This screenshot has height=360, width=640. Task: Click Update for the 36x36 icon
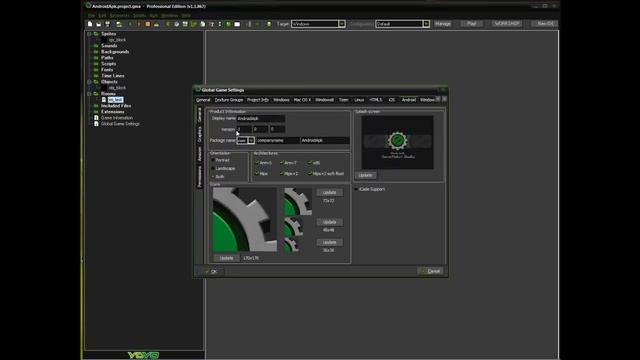pyautogui.click(x=329, y=242)
